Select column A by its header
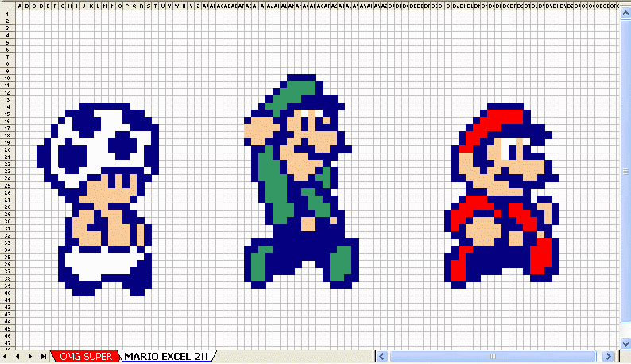 point(20,6)
